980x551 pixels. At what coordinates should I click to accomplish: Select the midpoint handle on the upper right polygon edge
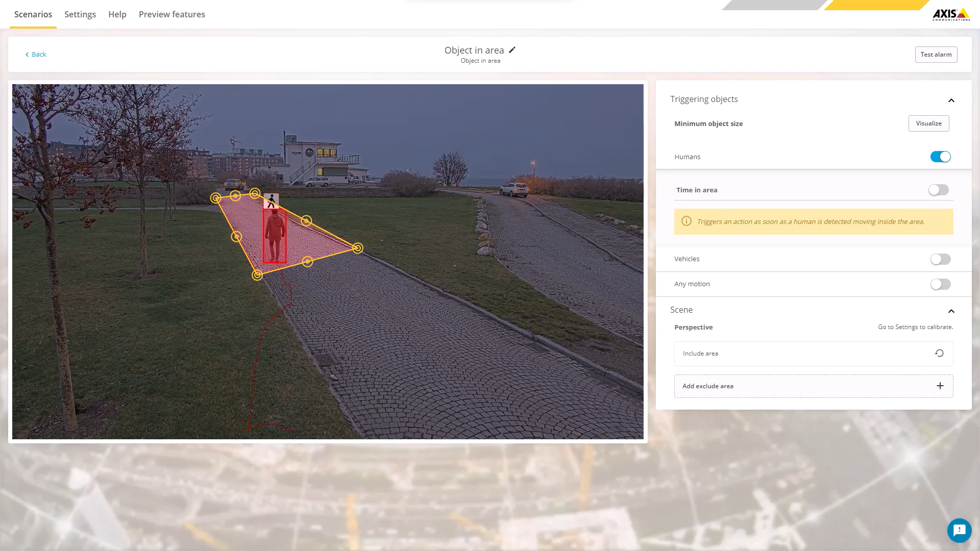point(306,221)
